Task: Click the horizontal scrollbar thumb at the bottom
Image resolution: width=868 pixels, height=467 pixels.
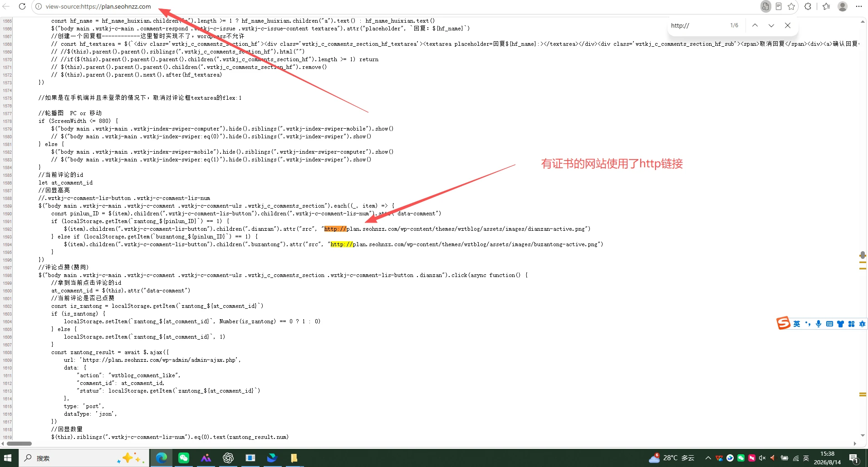Action: [20, 443]
